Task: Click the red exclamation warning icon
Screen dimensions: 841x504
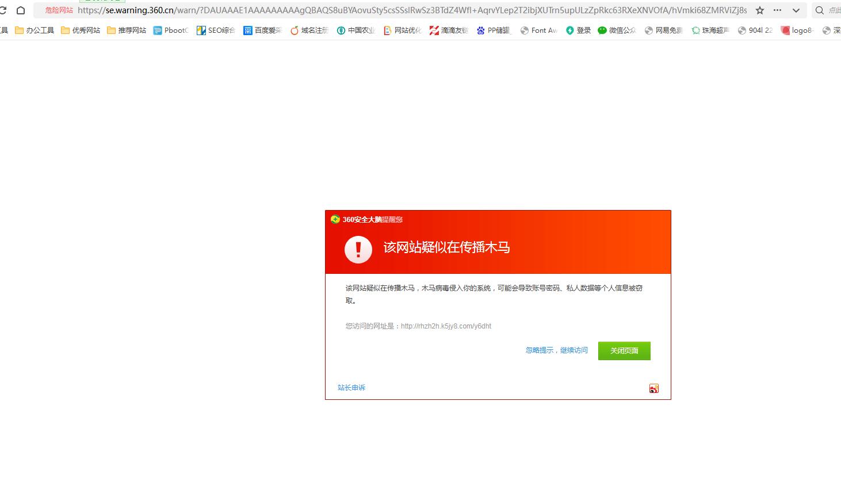Action: [x=358, y=249]
